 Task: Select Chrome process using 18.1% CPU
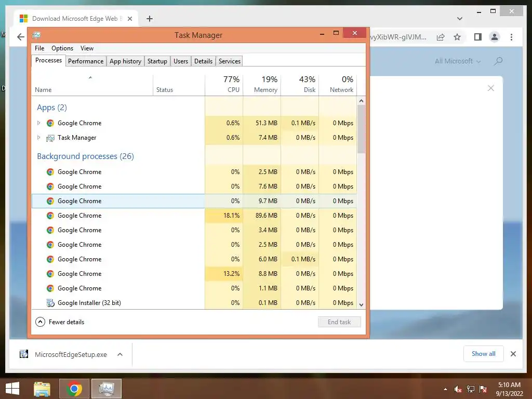tap(194, 216)
